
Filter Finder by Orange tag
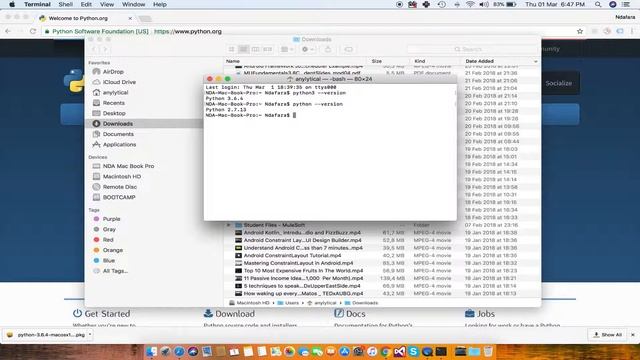pos(108,250)
